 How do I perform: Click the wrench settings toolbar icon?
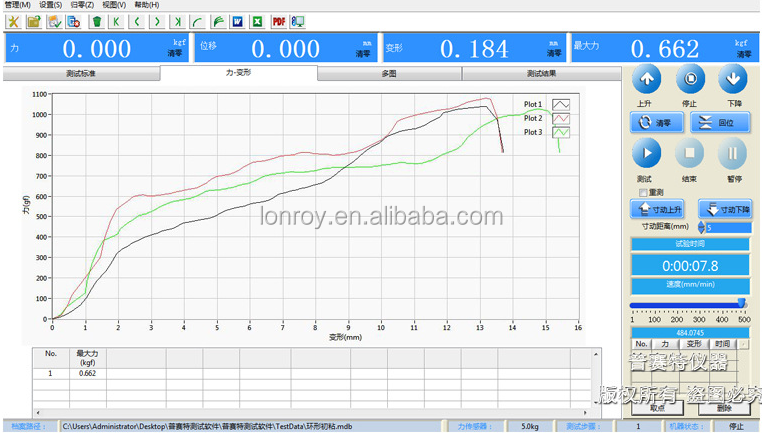coord(14,21)
